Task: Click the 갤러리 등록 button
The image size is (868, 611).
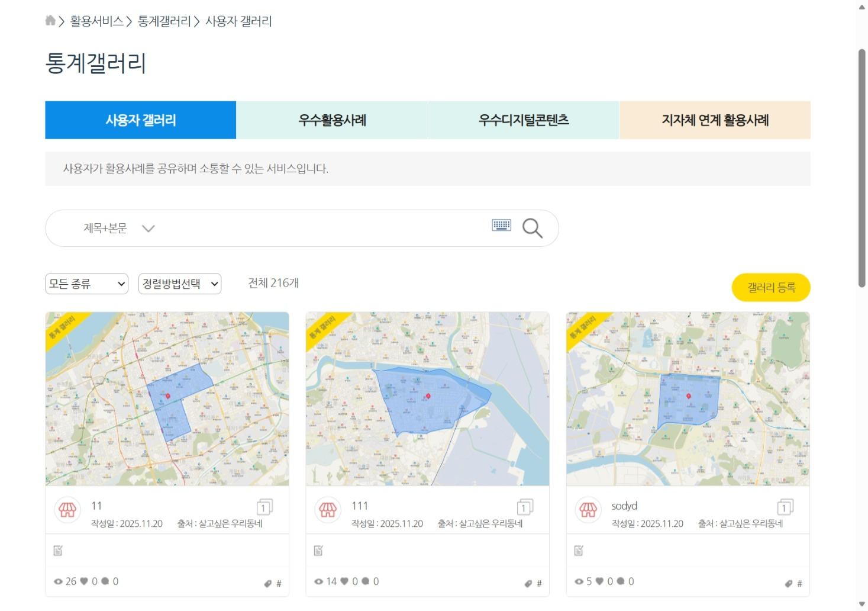Action: [771, 287]
